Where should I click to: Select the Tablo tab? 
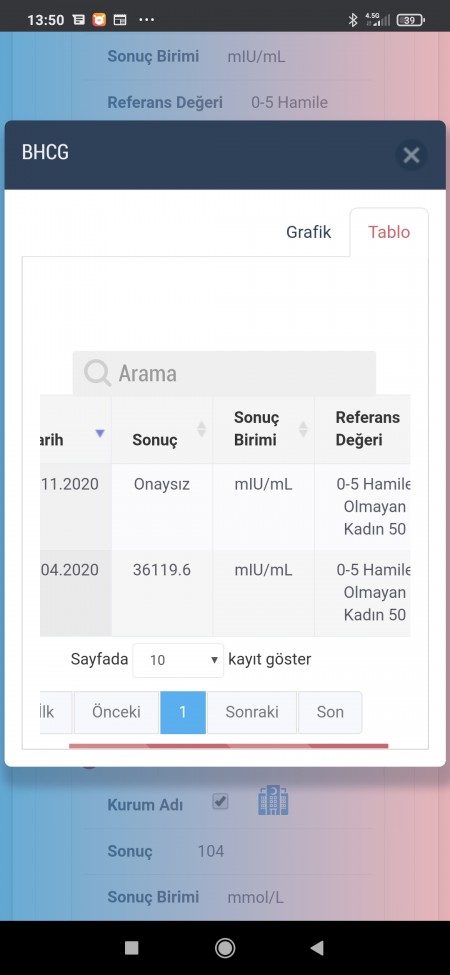point(389,232)
